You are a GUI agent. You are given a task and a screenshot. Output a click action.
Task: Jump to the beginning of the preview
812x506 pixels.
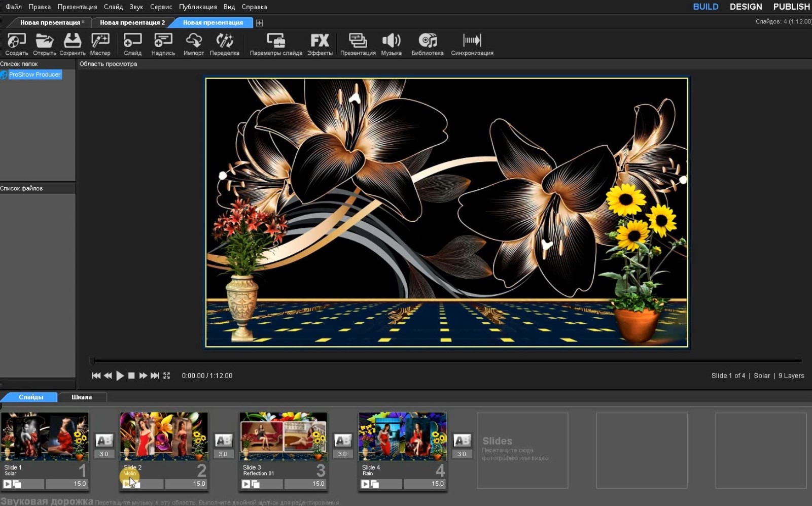[x=96, y=376]
